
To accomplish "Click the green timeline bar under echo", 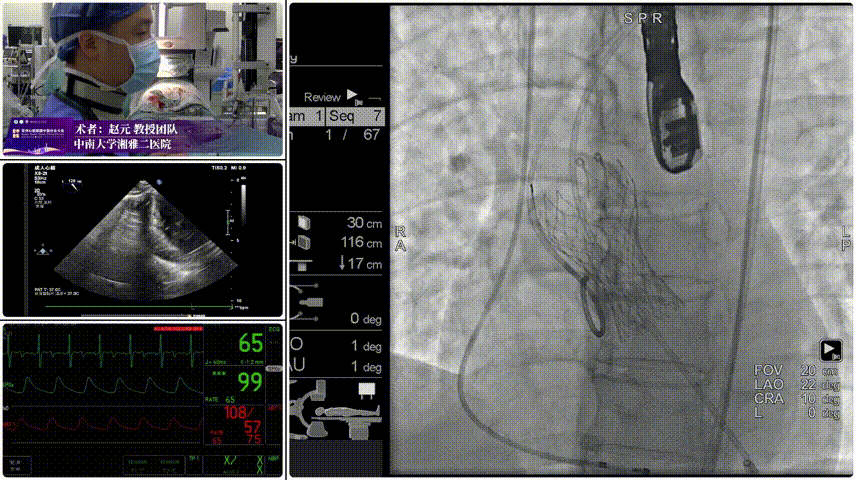I will pos(139,307).
